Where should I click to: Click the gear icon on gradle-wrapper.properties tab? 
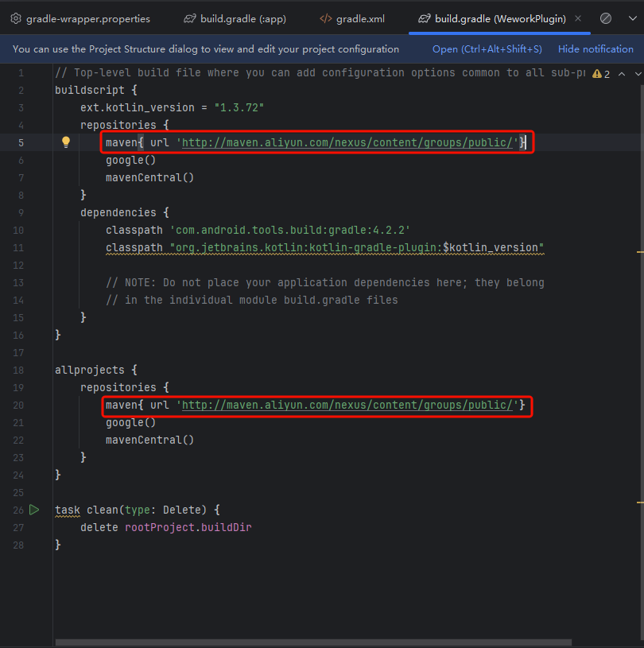(14, 18)
